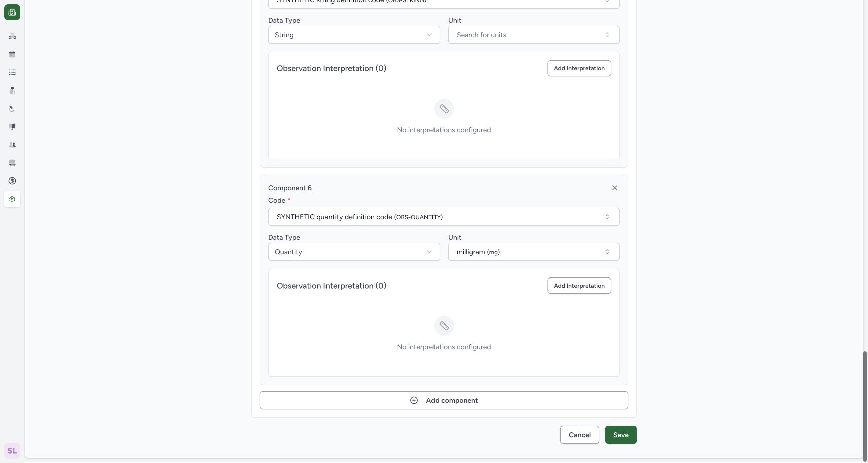Open the settings gear sidebar icon

pyautogui.click(x=12, y=199)
